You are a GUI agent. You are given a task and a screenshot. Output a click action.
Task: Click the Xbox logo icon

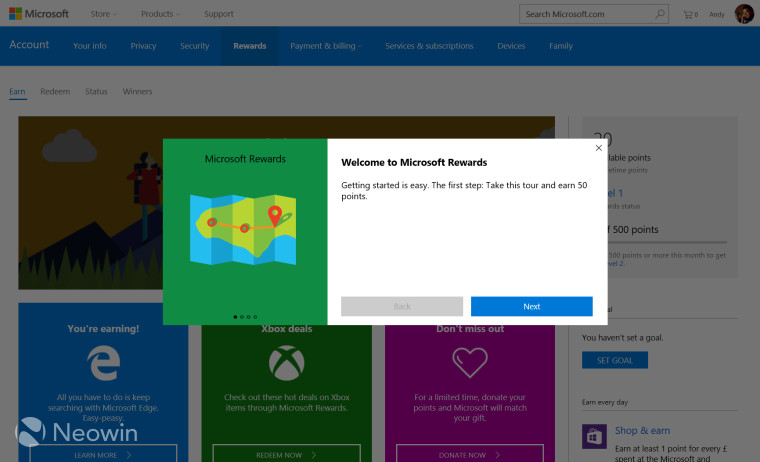[286, 363]
